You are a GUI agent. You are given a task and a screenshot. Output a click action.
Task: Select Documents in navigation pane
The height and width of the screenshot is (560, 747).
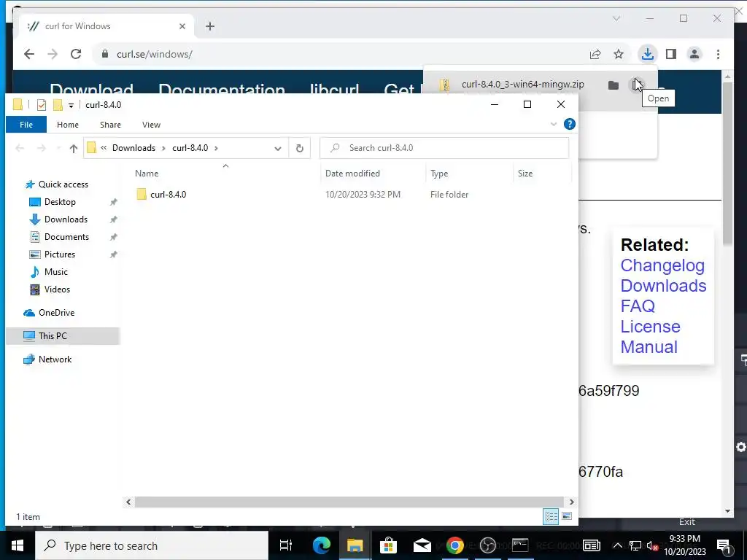click(x=66, y=237)
